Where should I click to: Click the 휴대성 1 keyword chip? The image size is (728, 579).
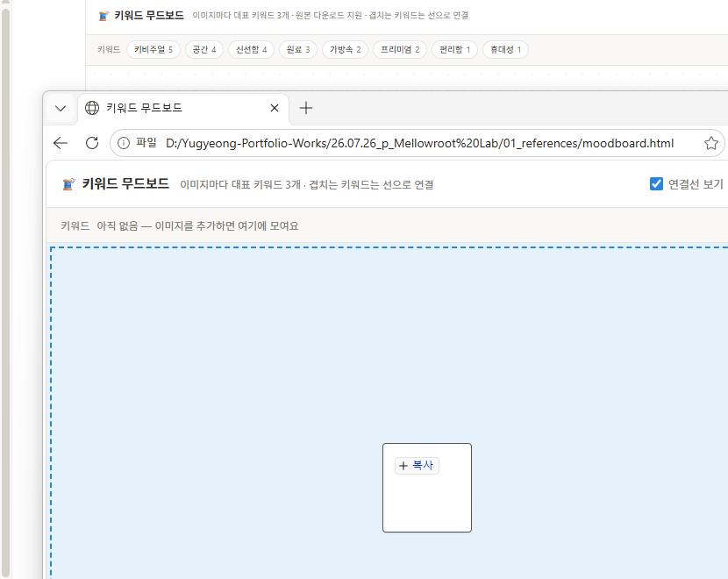pyautogui.click(x=505, y=50)
